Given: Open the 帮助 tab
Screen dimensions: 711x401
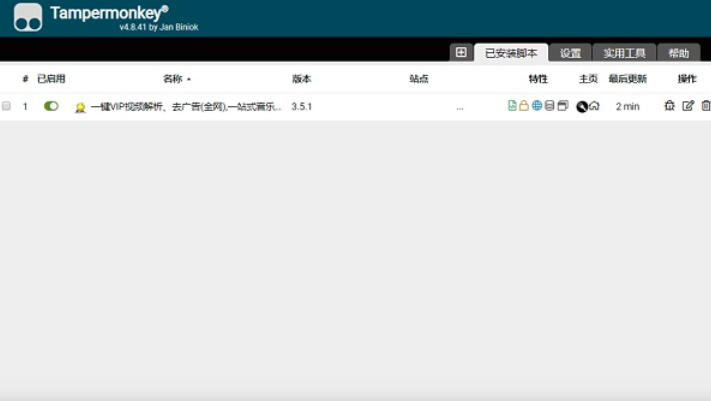Looking at the screenshot, I should tap(678, 53).
